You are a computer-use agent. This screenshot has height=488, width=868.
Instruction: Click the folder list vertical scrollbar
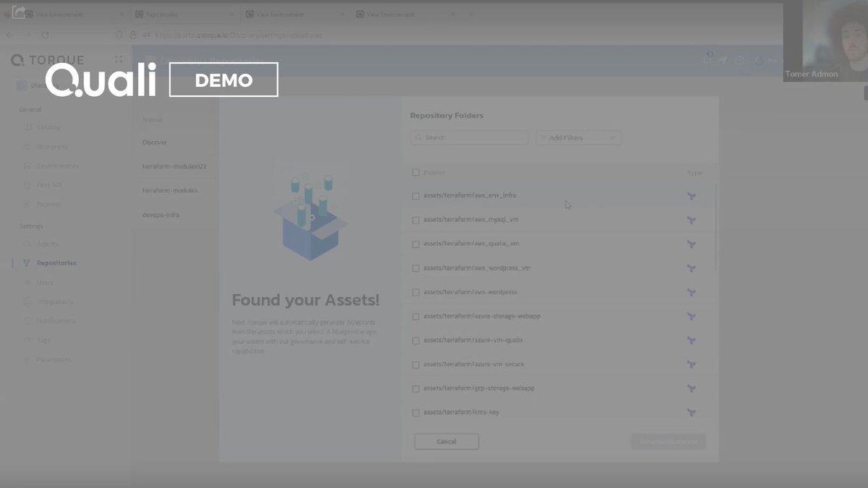coord(716,228)
